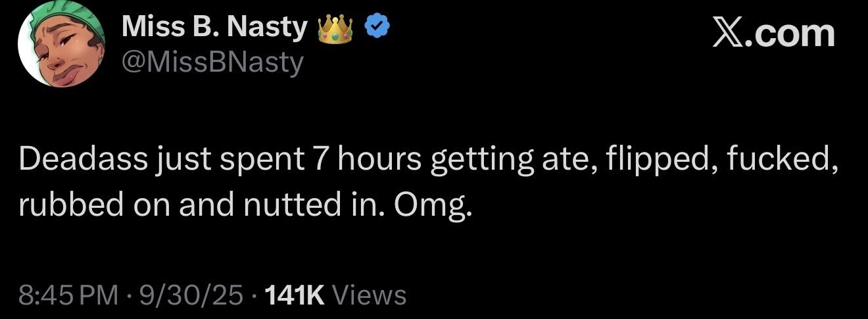
Task: Click the blue verified checkmark badge
Action: coord(377,28)
